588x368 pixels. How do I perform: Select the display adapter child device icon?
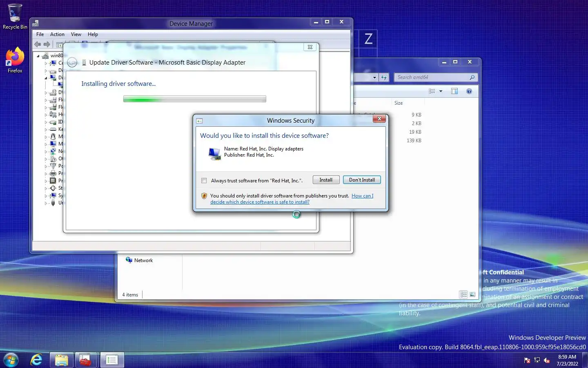pyautogui.click(x=60, y=85)
